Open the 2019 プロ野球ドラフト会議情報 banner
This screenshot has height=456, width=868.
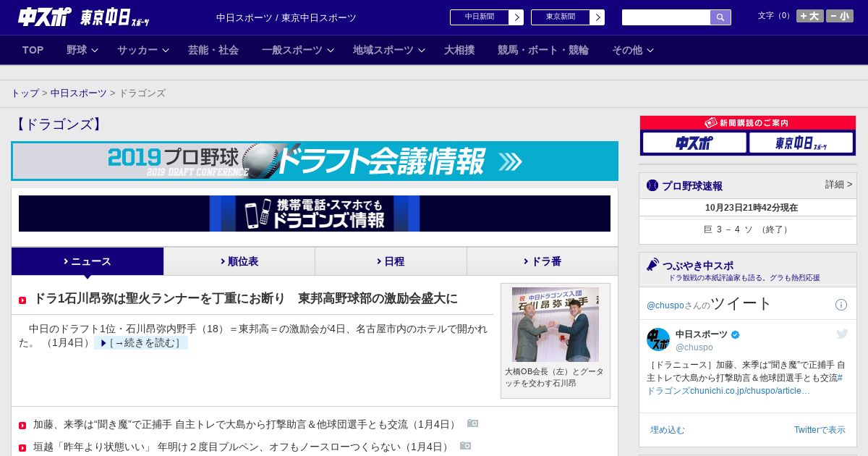click(x=315, y=161)
